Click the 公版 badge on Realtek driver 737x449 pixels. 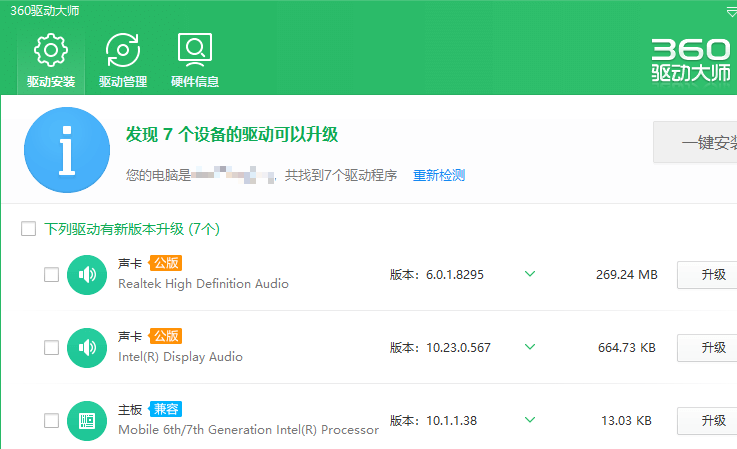tap(165, 263)
